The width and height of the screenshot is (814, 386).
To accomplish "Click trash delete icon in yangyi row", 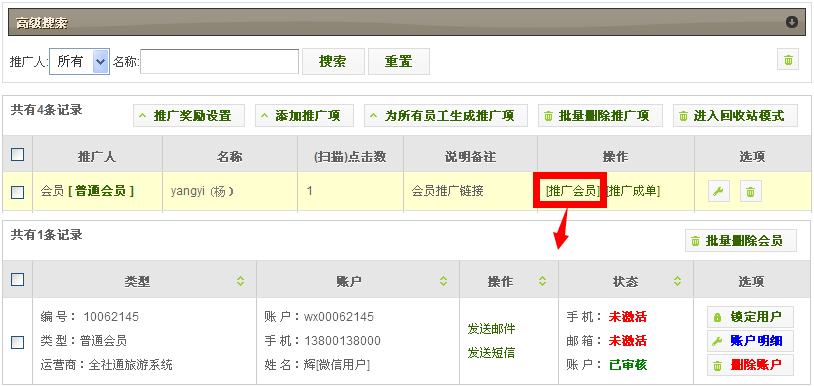I will 751,191.
